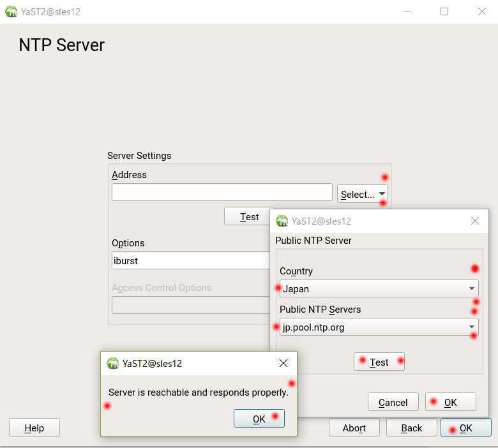Click the Options field containing iburst
This screenshot has width=498, height=448.
191,260
